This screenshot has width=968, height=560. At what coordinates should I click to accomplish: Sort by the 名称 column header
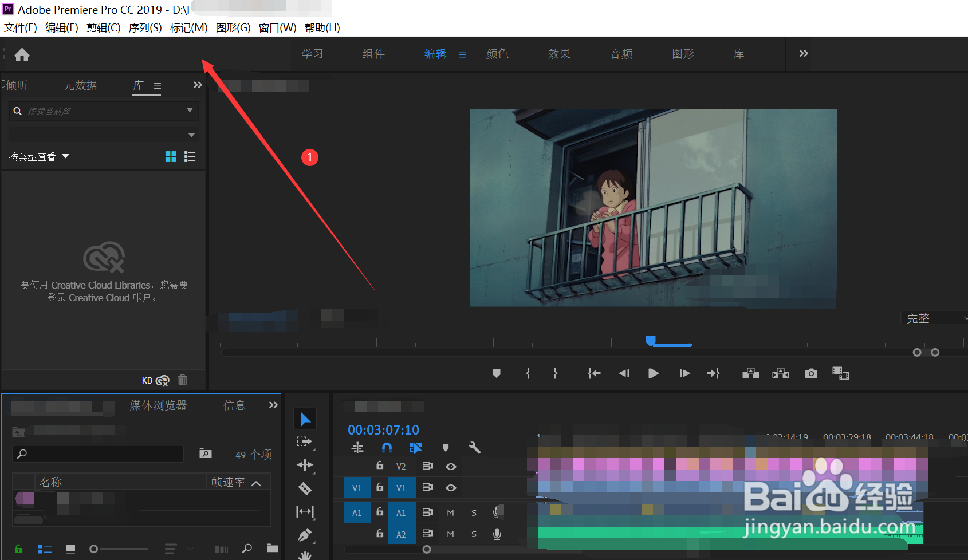click(51, 482)
